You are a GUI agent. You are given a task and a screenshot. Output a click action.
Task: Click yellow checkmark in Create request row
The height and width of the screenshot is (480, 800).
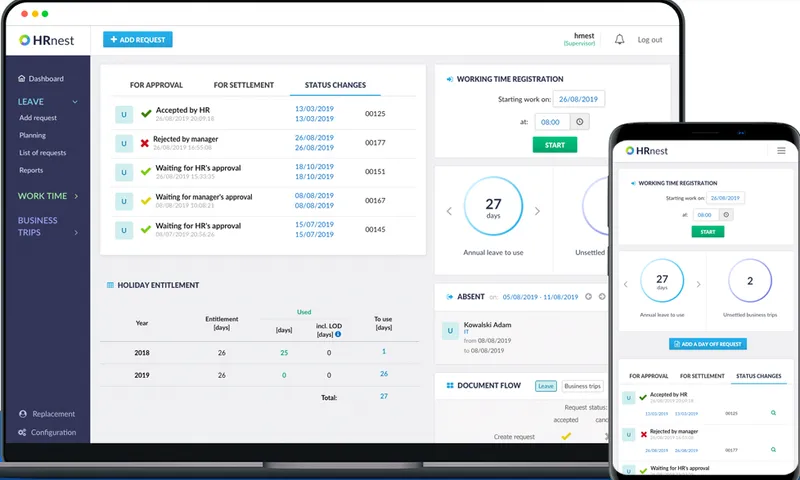coord(566,436)
